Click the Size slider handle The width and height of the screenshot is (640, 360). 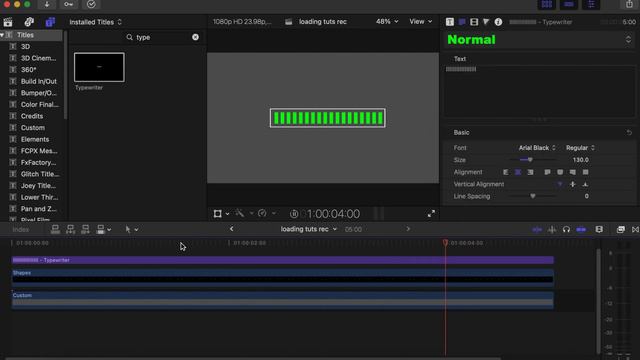pyautogui.click(x=530, y=160)
